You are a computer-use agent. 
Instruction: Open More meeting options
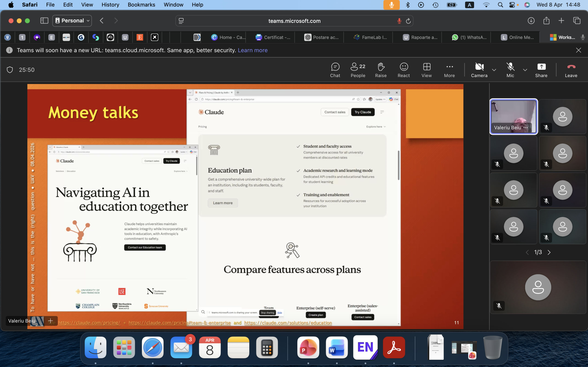(x=449, y=70)
